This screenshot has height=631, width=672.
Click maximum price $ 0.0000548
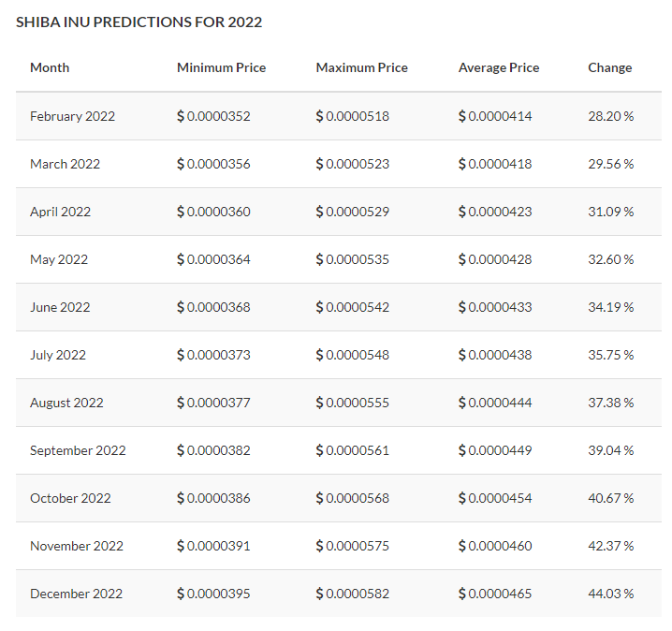353,355
